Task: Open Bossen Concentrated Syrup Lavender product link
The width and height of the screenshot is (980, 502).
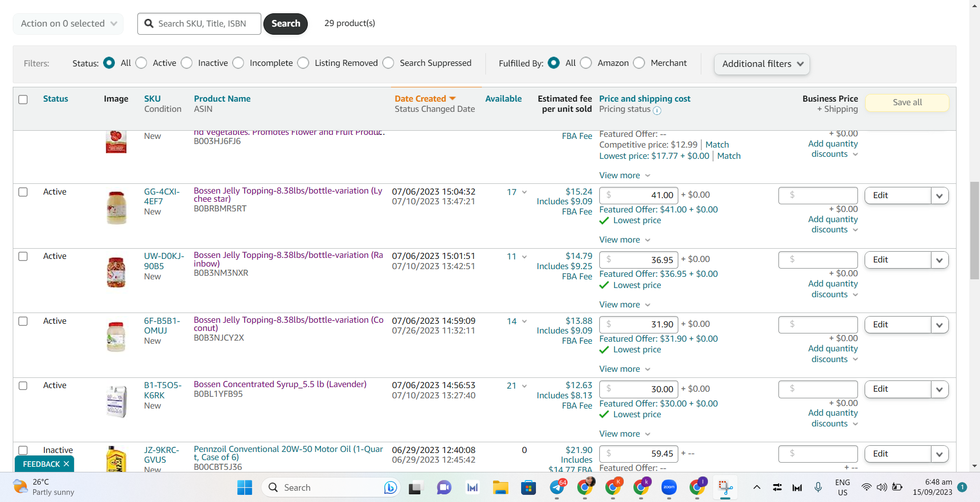Action: pyautogui.click(x=280, y=384)
